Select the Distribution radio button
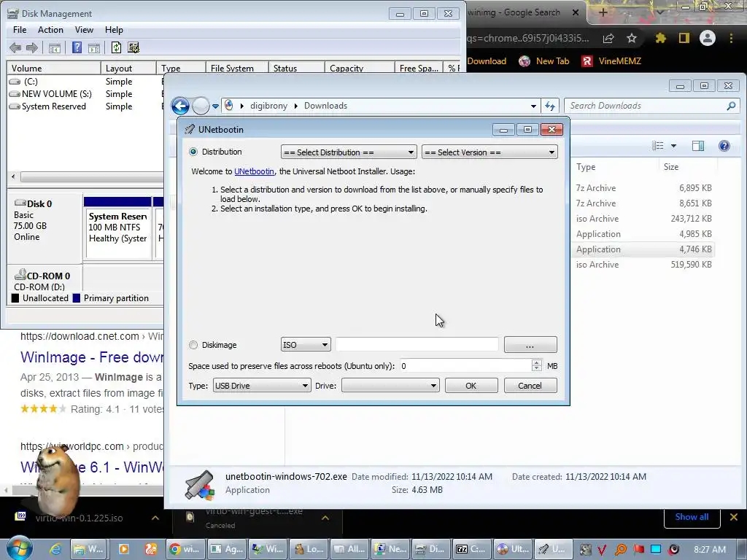 coord(193,152)
